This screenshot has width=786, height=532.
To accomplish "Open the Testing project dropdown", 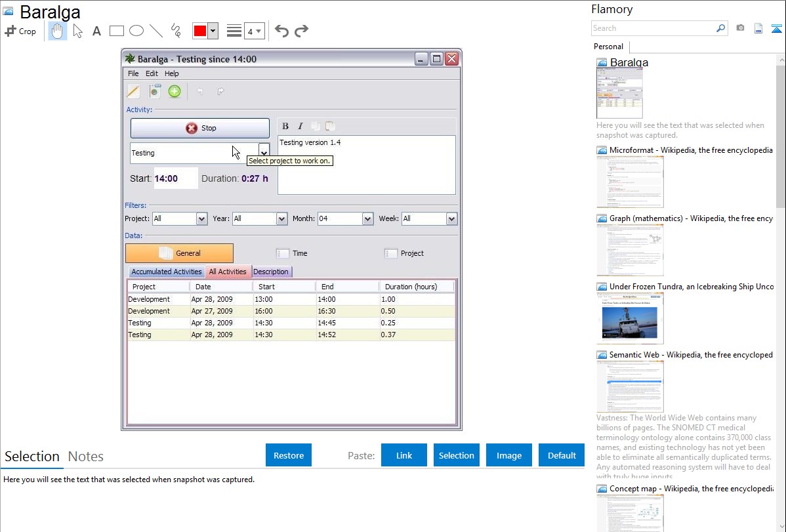I will [x=264, y=153].
